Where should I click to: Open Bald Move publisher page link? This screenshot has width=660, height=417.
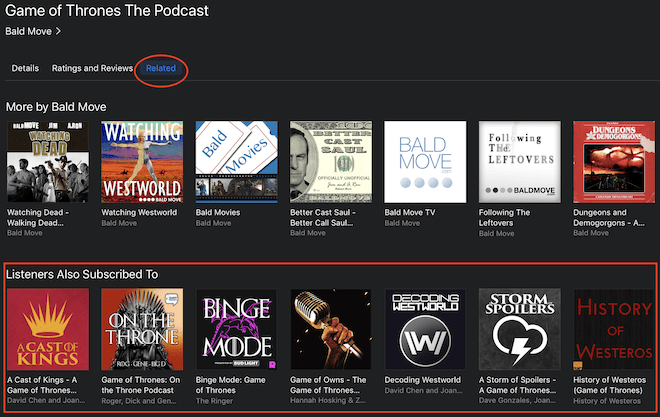coord(28,32)
